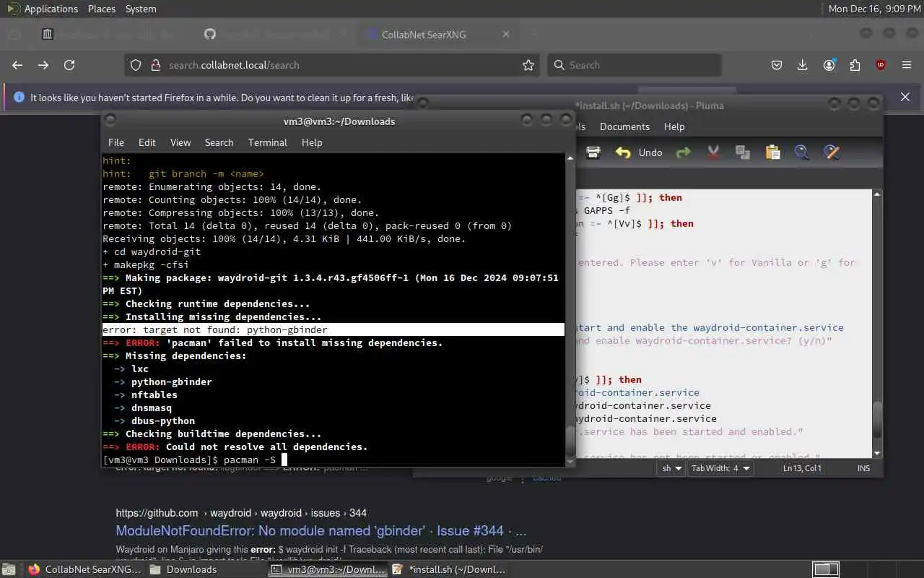Click the Copy icon in Pluma toolbar
The height and width of the screenshot is (578, 924).
tap(742, 152)
